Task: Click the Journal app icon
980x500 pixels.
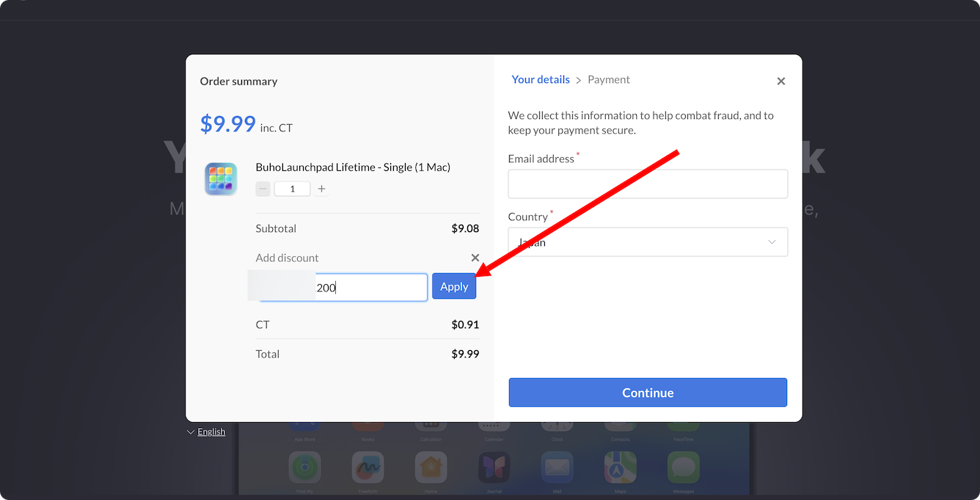Action: point(494,467)
